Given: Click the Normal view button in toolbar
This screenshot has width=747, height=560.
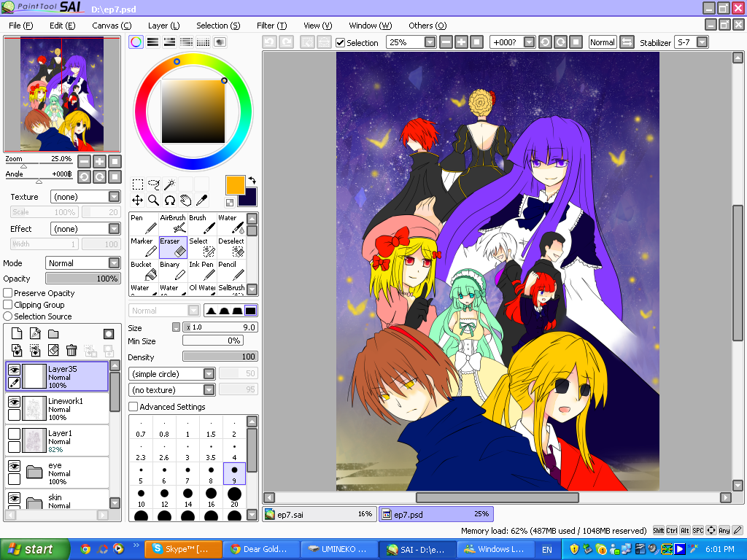Looking at the screenshot, I should pyautogui.click(x=602, y=42).
